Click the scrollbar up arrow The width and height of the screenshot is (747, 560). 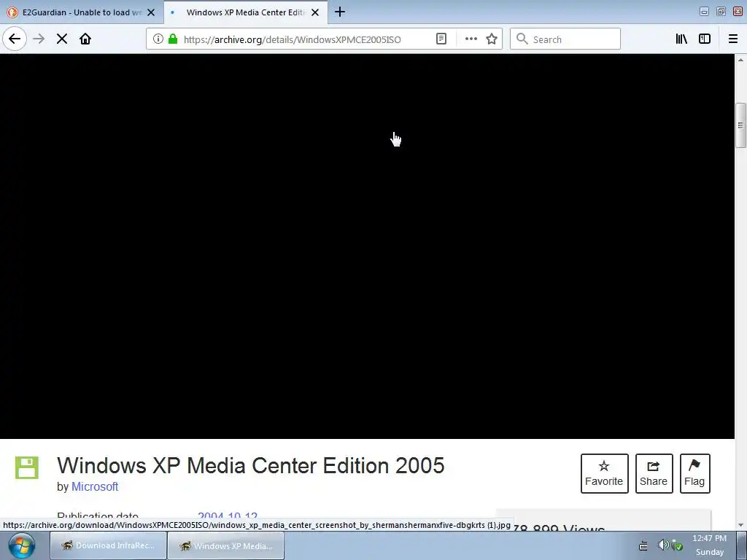pyautogui.click(x=740, y=60)
